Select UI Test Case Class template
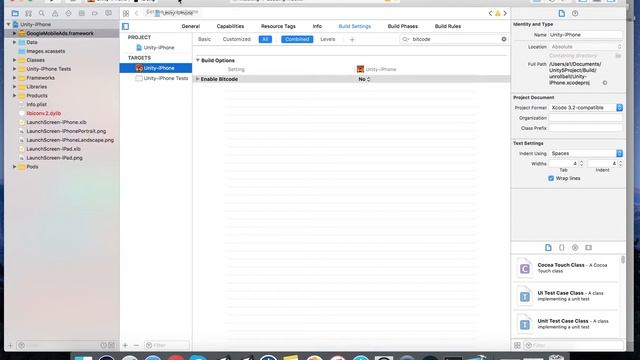The image size is (640, 360). coord(567,296)
